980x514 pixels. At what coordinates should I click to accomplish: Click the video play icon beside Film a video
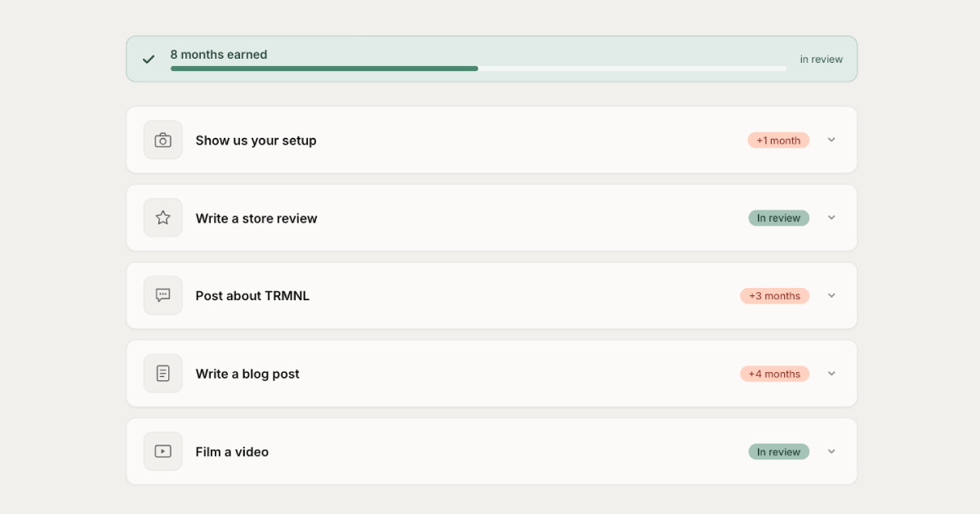[163, 451]
